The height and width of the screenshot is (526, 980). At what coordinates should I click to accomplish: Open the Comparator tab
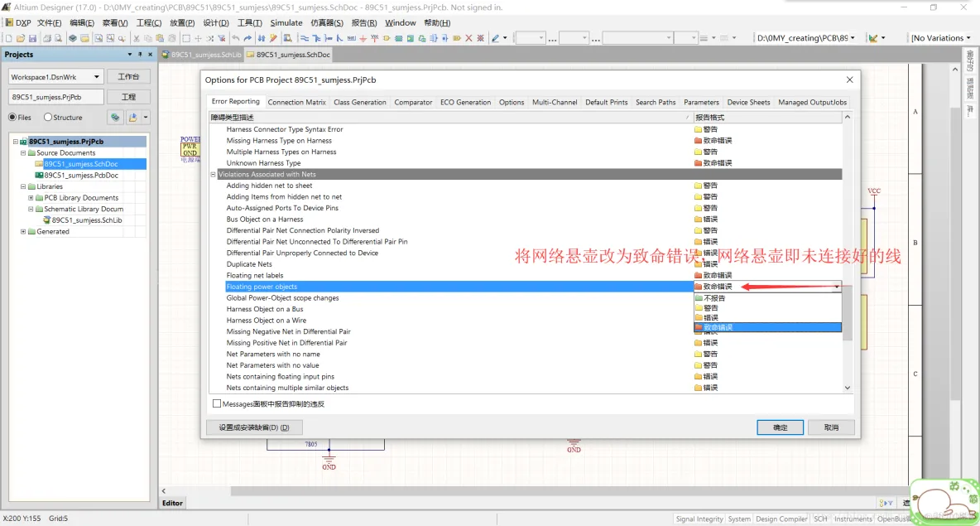413,102
